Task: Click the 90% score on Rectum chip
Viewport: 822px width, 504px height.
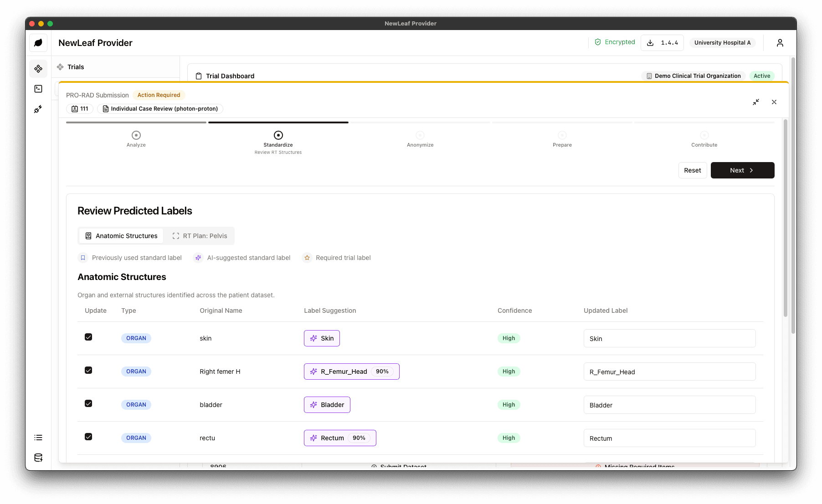Action: (x=359, y=438)
